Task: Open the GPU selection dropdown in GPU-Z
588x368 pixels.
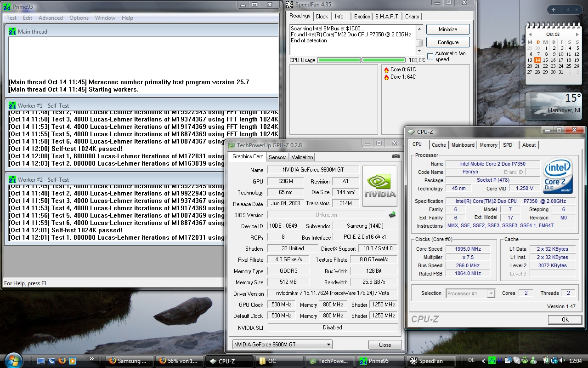Action: point(328,344)
